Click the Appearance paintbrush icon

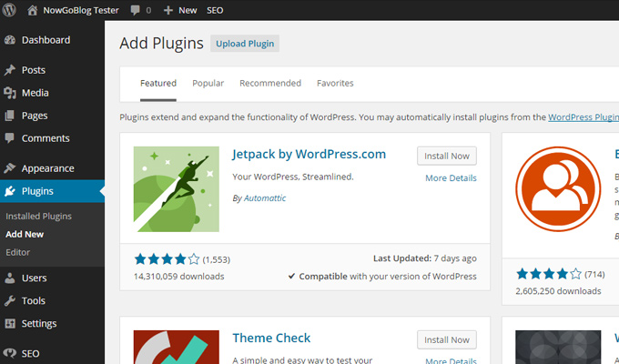pyautogui.click(x=10, y=168)
